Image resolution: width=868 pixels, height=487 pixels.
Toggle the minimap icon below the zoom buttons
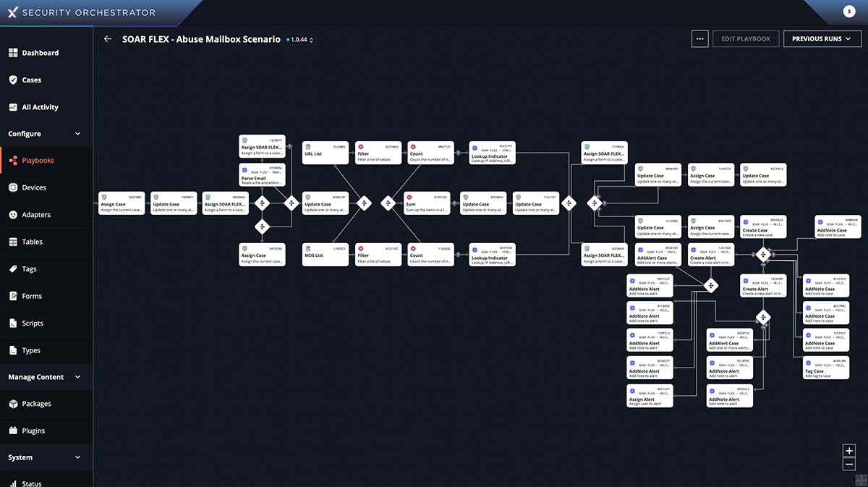[x=861, y=480]
